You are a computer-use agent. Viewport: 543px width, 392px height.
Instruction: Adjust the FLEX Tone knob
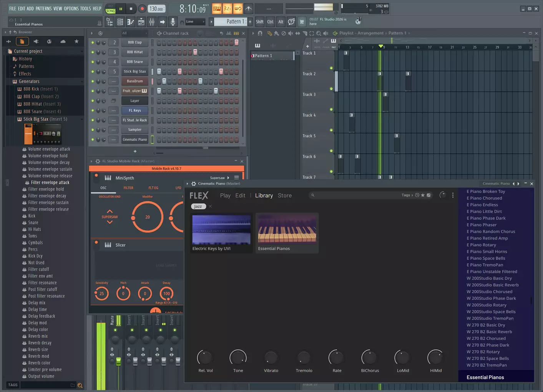(x=238, y=357)
